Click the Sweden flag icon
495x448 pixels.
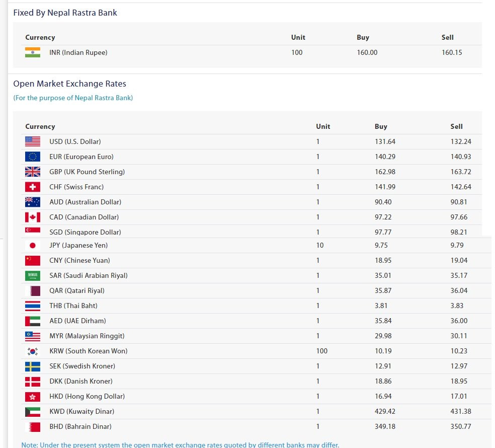[33, 366]
